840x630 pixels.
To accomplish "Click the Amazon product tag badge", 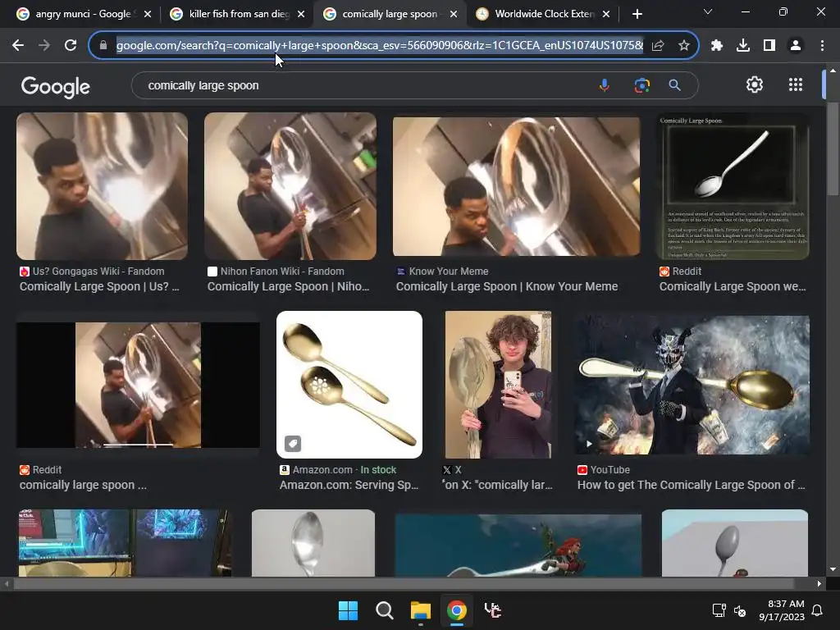I will point(293,444).
